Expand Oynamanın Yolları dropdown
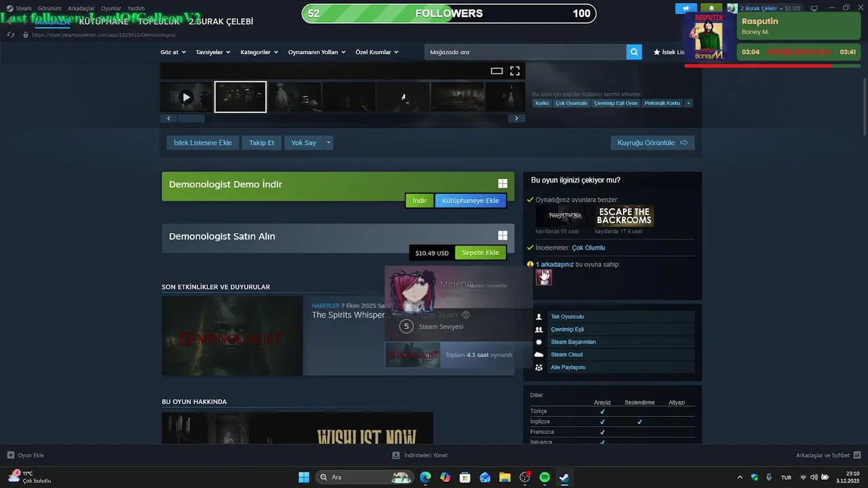Image resolution: width=868 pixels, height=488 pixels. coord(317,52)
